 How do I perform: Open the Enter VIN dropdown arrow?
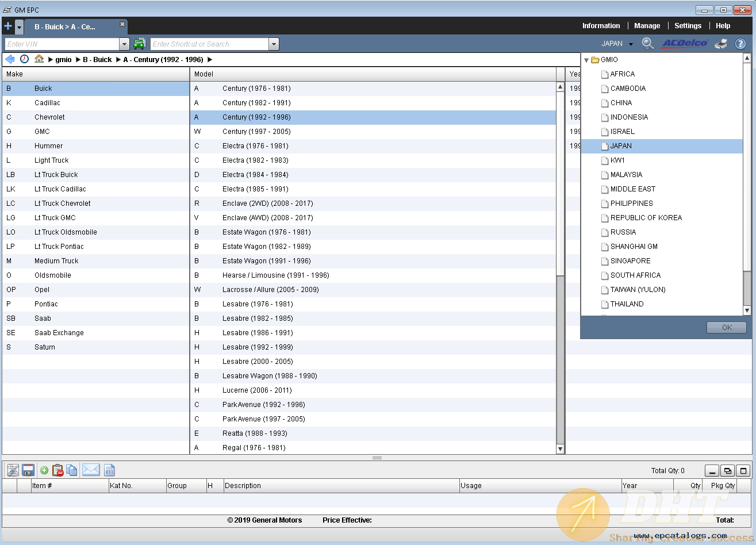(124, 44)
